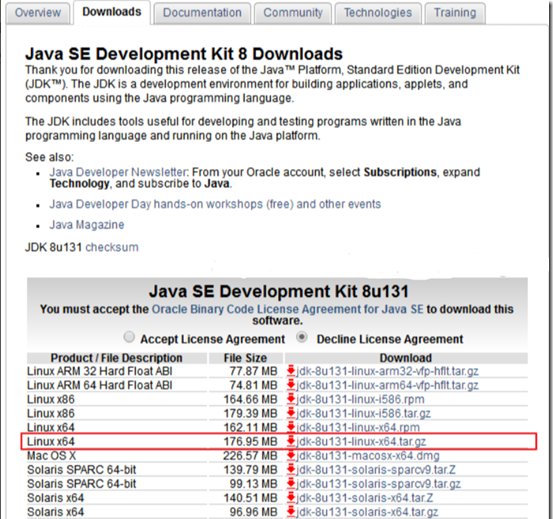Open the Community tab
The width and height of the screenshot is (553, 519).
click(x=293, y=13)
